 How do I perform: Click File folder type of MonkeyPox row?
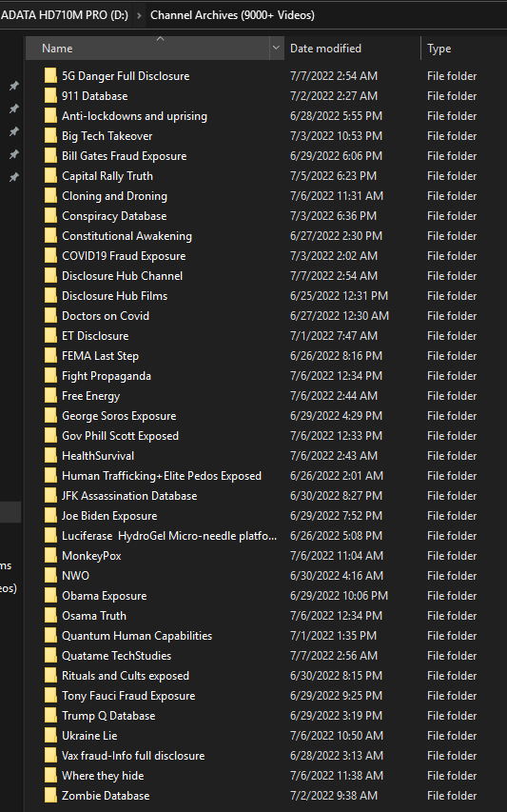tap(452, 556)
